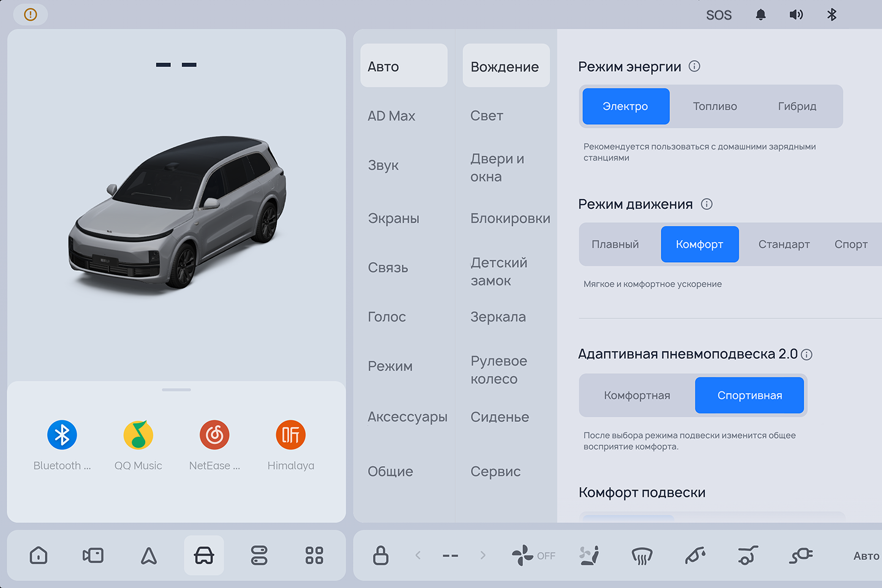Open the dashcam camera icon
882x588 pixels.
93,556
